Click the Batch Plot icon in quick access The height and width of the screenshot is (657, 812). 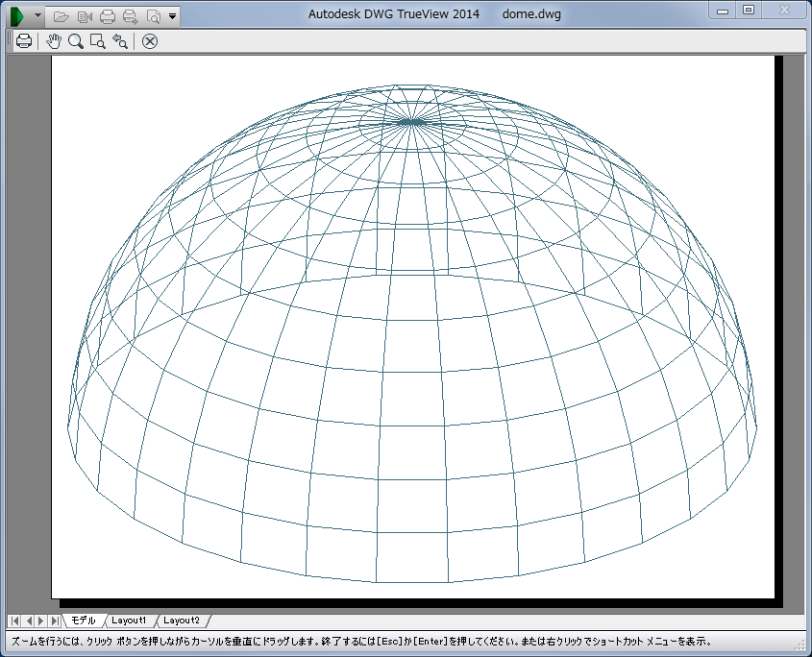(130, 16)
